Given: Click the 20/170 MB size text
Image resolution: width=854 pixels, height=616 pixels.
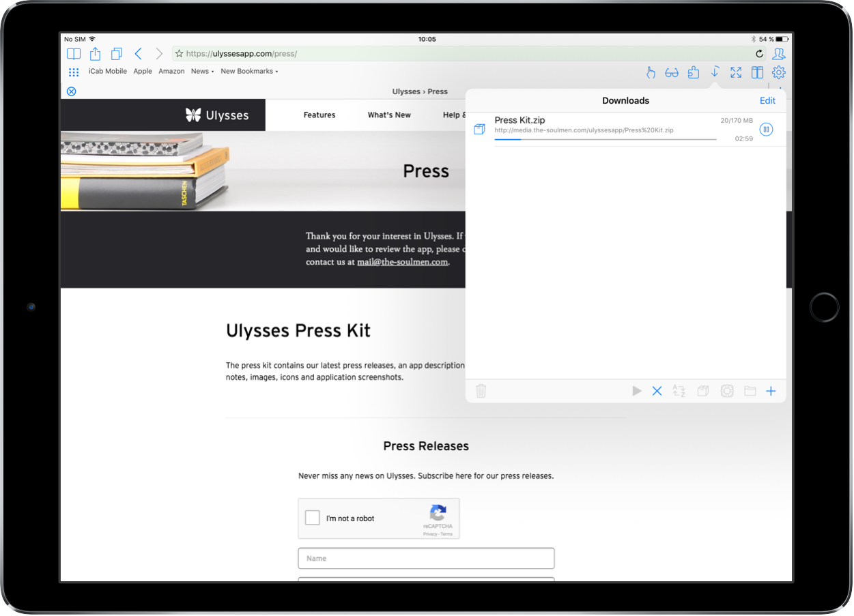Looking at the screenshot, I should point(737,121).
